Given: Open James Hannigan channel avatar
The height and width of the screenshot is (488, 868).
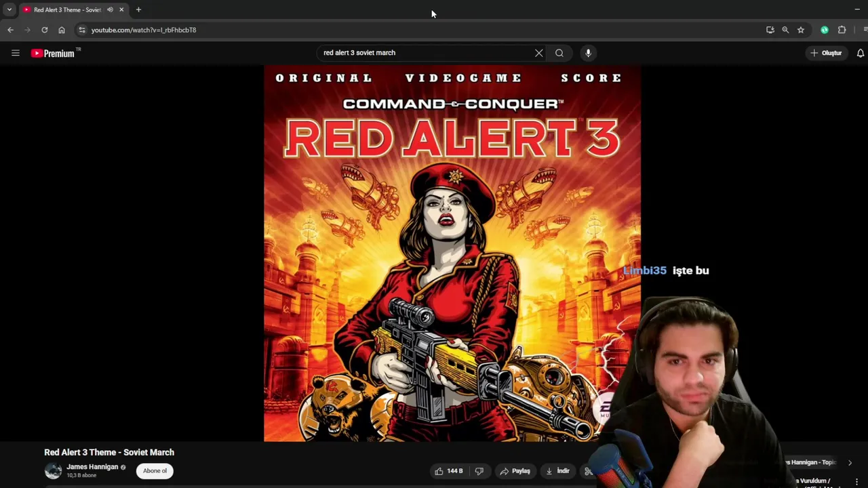Looking at the screenshot, I should [53, 470].
